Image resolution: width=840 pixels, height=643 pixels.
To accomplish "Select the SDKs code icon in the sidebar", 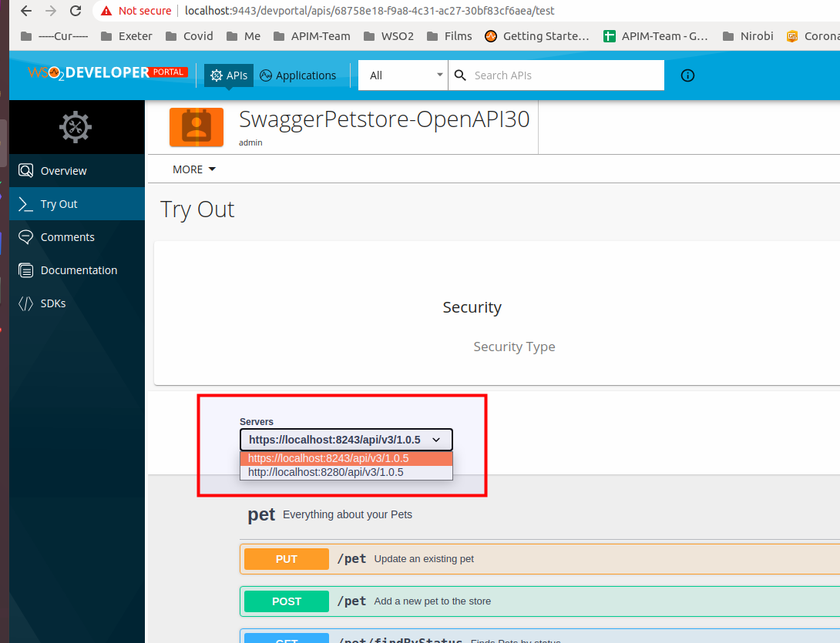I will tap(25, 303).
